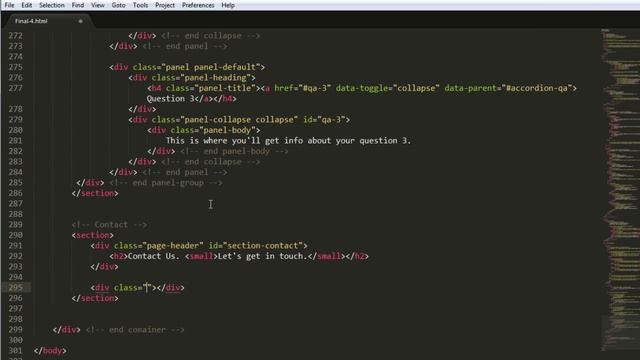Click line number 299 in the gutter
Screen dimensions: 640x360
16,330
